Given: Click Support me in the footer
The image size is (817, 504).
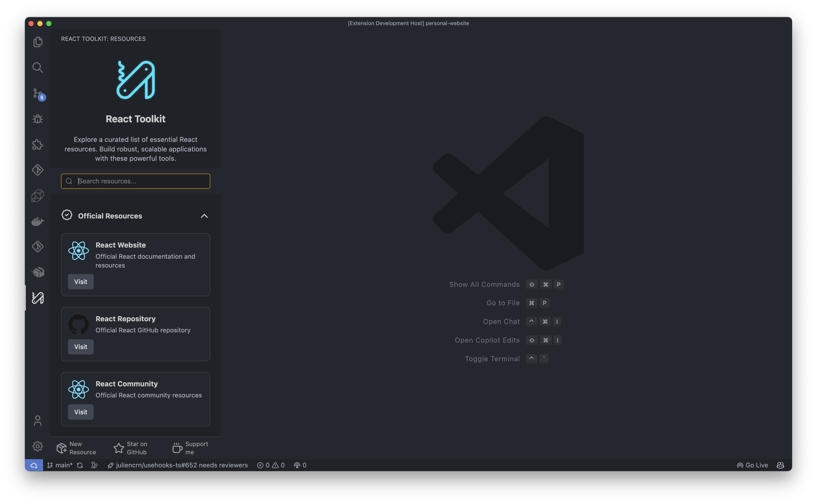Looking at the screenshot, I should [x=190, y=448].
